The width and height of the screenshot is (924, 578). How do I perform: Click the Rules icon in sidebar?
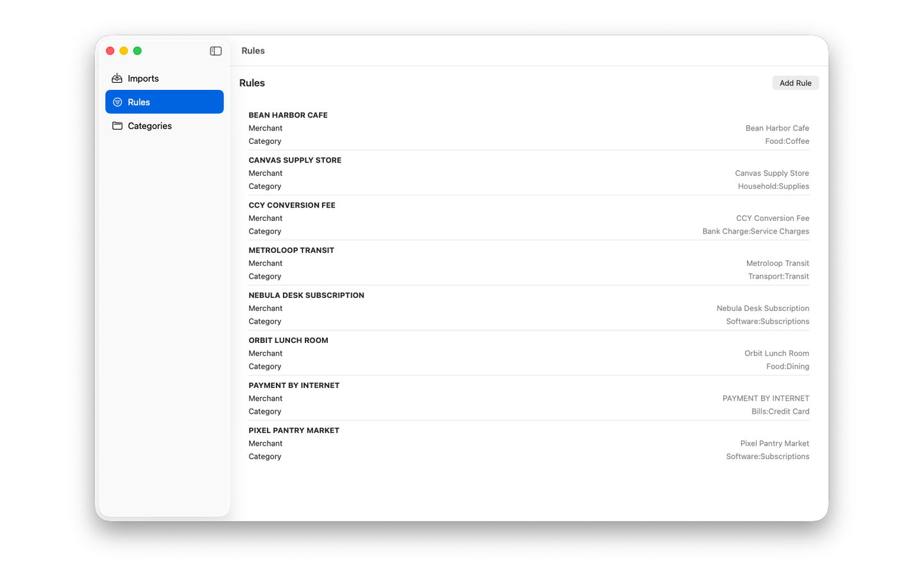pyautogui.click(x=117, y=102)
